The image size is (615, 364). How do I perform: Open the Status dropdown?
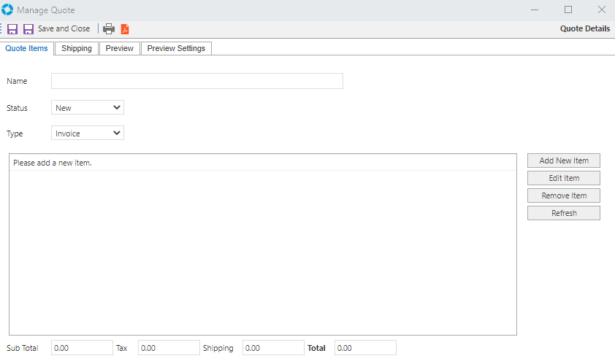coord(88,108)
